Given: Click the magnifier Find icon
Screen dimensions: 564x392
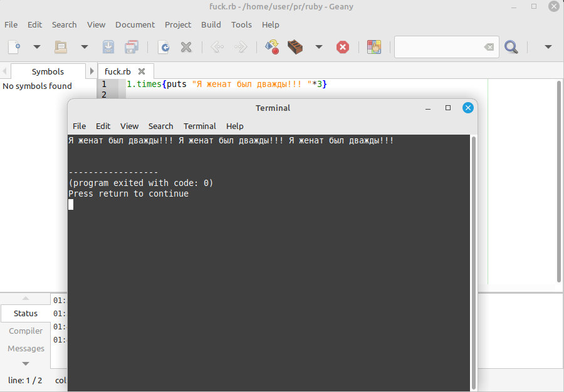Looking at the screenshot, I should (x=511, y=47).
